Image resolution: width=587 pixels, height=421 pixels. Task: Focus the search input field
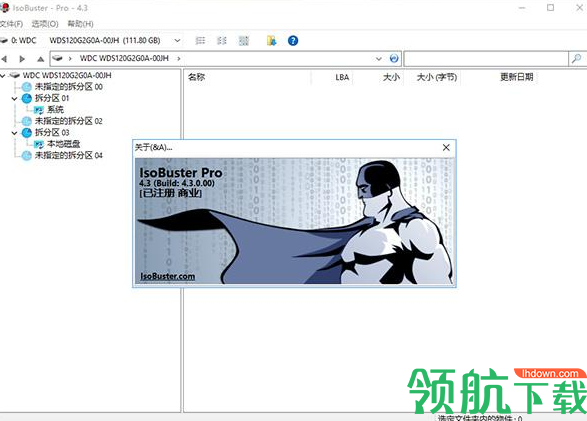[x=486, y=59]
